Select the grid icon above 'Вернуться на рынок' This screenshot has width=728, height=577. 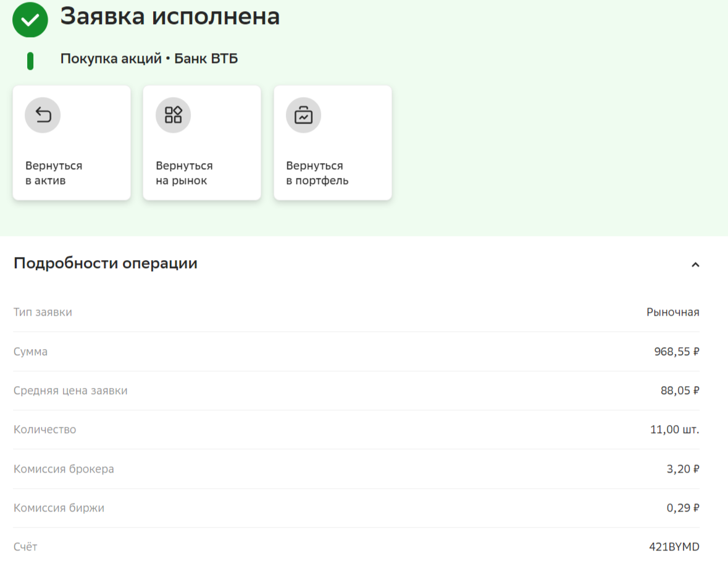point(173,115)
